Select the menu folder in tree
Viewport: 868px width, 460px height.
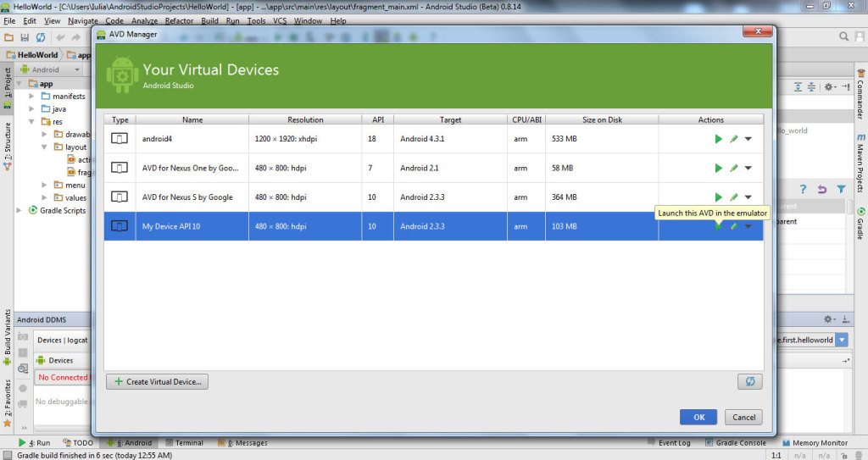(x=70, y=185)
